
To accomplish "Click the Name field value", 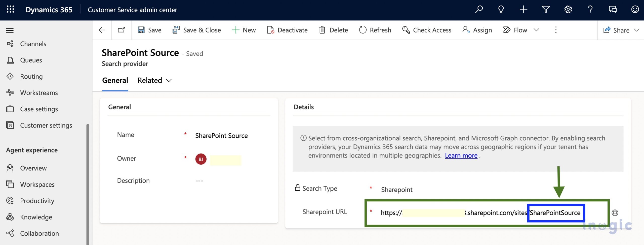I will (221, 136).
